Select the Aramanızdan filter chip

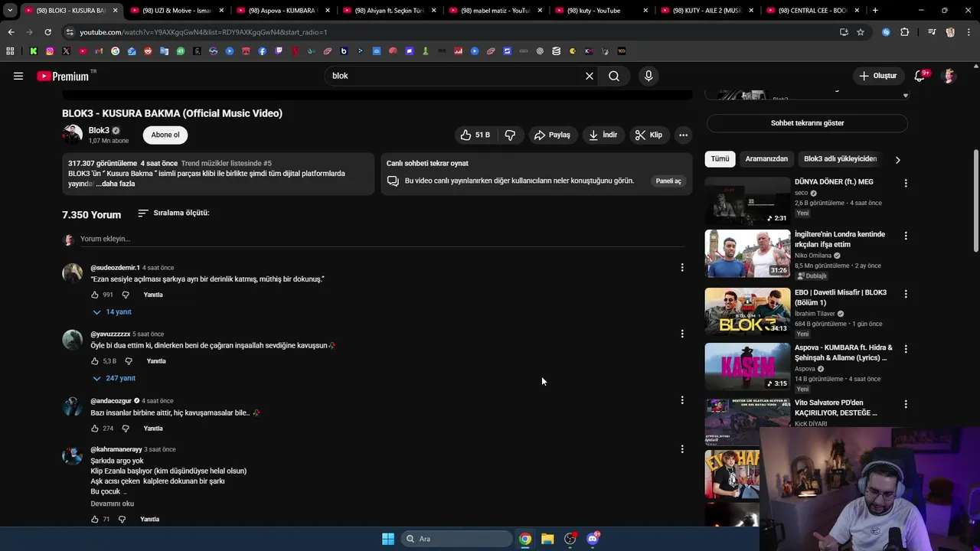tap(766, 158)
